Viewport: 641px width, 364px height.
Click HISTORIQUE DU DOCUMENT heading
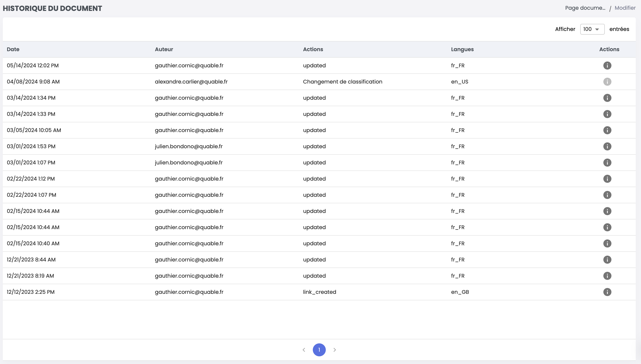(52, 8)
